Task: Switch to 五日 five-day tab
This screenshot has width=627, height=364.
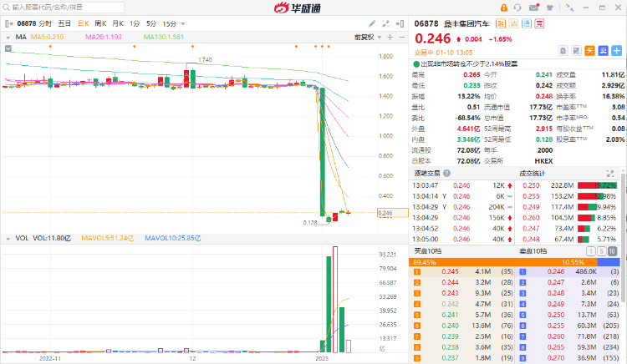Action: (x=64, y=23)
